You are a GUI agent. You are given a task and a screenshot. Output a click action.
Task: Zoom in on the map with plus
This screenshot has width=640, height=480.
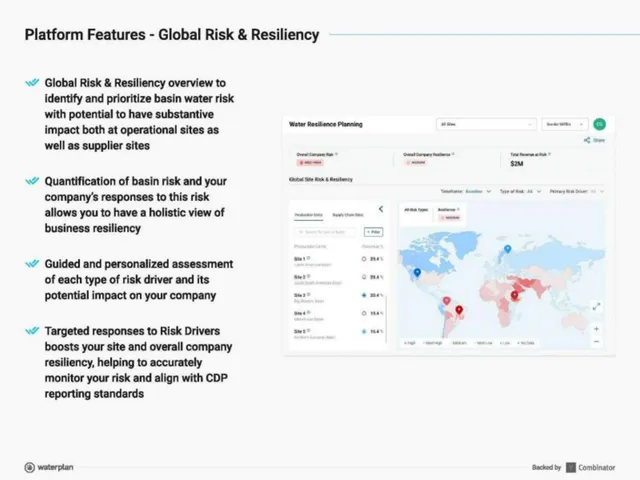[596, 329]
